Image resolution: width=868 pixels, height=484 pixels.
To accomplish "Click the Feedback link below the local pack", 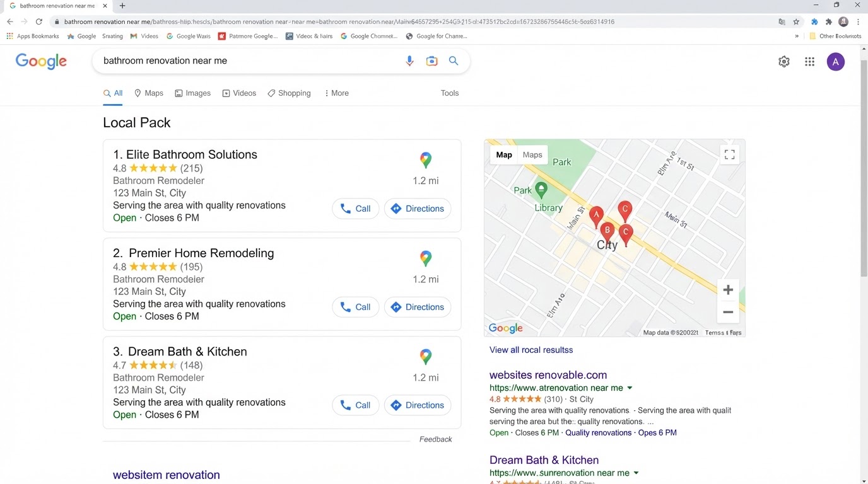I will coord(436,439).
